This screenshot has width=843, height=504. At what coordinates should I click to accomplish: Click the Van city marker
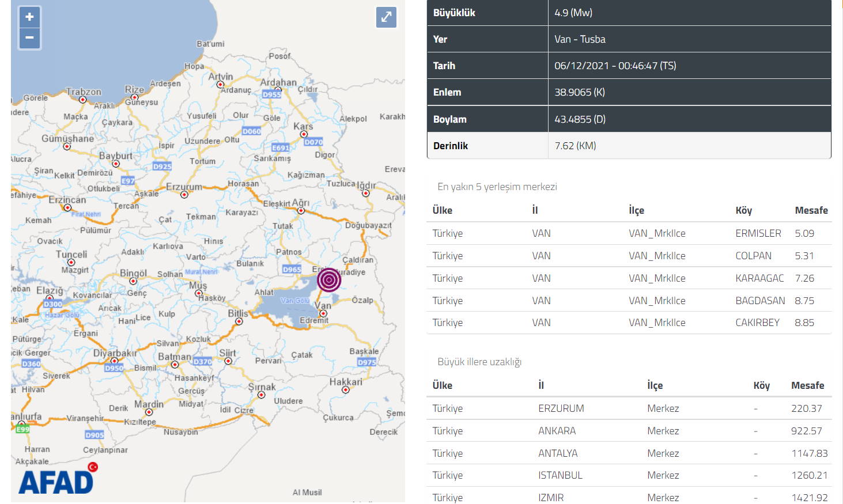coord(323,313)
